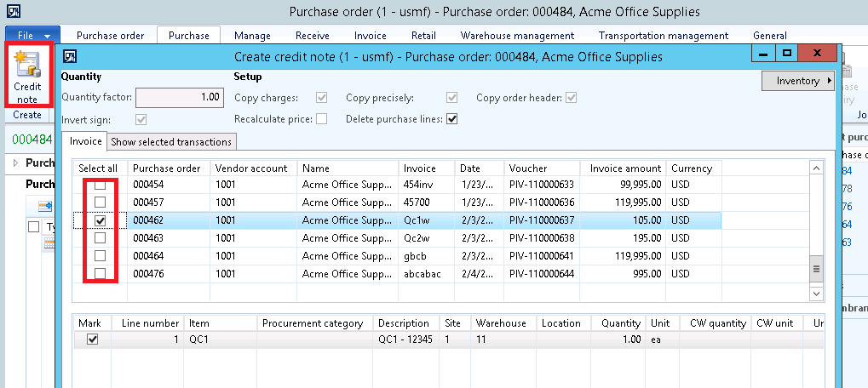Expand the collapsed Purchase section triangle

click(x=17, y=163)
